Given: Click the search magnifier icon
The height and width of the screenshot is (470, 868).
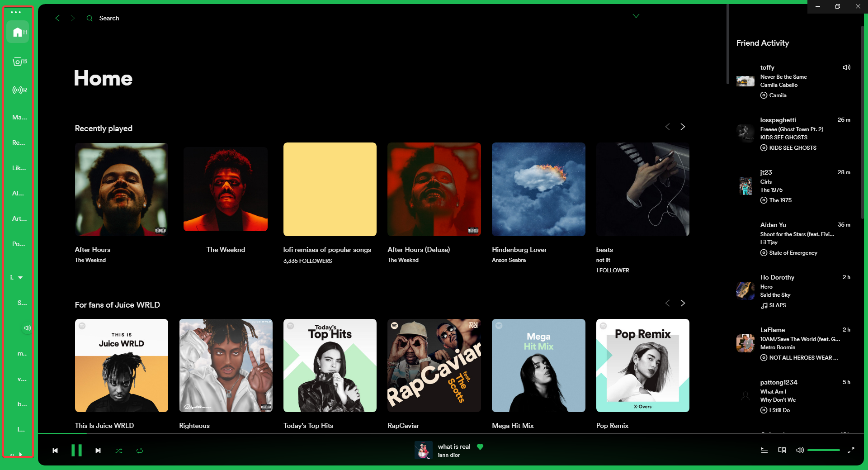Looking at the screenshot, I should click(89, 18).
